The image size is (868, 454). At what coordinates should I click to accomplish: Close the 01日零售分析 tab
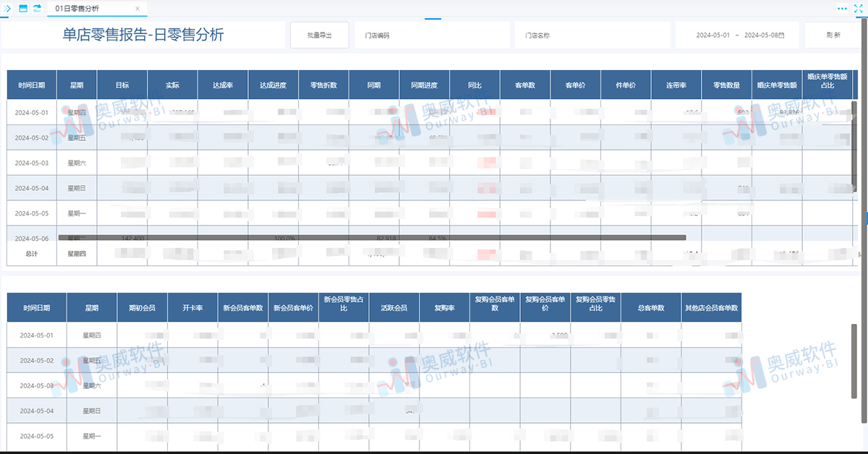[x=138, y=9]
